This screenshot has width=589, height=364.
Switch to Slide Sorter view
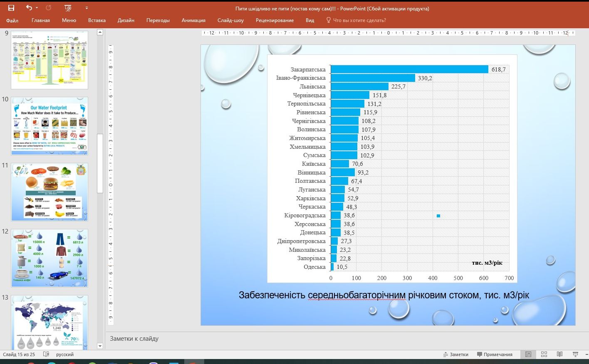click(544, 354)
